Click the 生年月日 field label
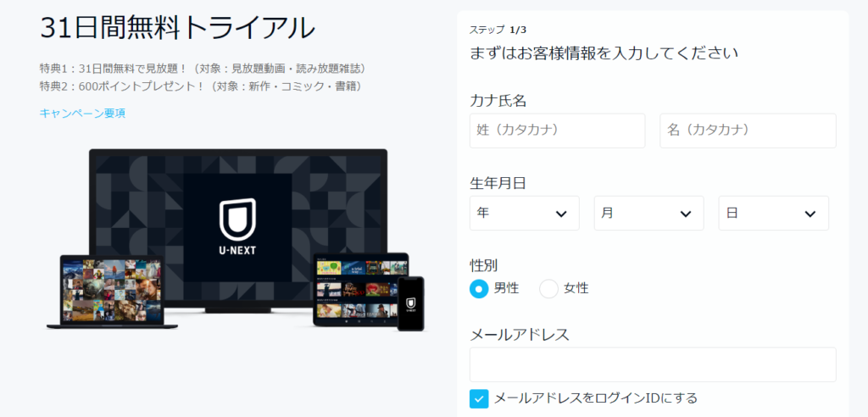 (498, 182)
